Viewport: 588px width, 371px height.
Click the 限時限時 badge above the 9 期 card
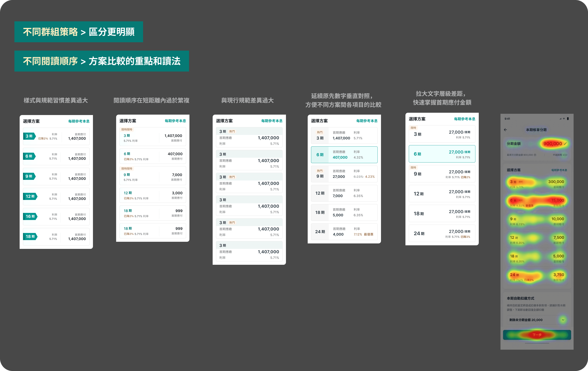point(127,169)
